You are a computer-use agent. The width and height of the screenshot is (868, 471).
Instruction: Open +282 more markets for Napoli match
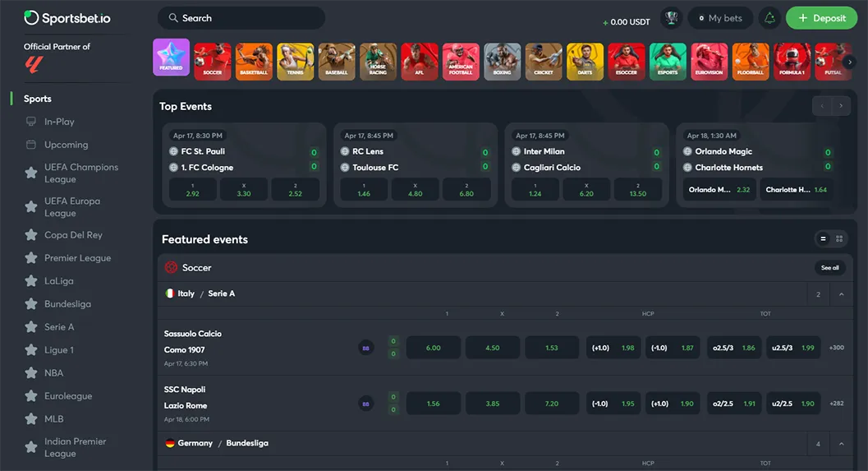pos(837,404)
